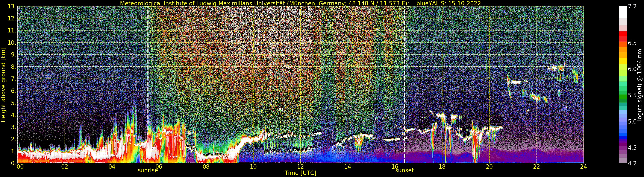The image size is (644, 177).
Task: Click the '6.5' colorbar value
Action: (632, 43)
